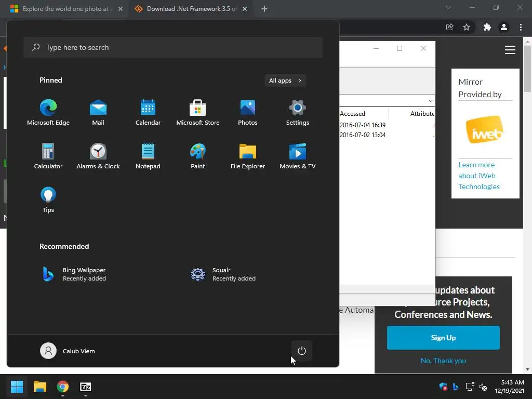Viewport: 532px width, 399px height.
Task: Launch the Paint app
Action: [x=198, y=156]
